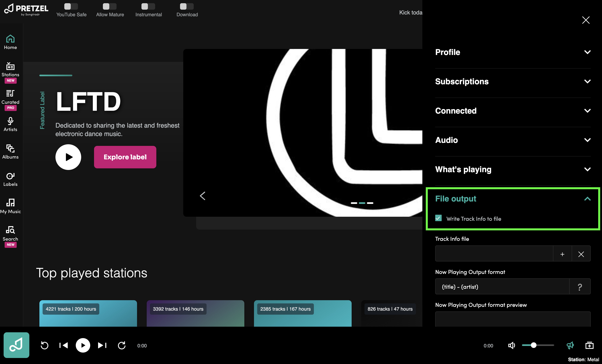Toggle YouTube Safe switch
The width and height of the screenshot is (602, 364).
tap(71, 6)
